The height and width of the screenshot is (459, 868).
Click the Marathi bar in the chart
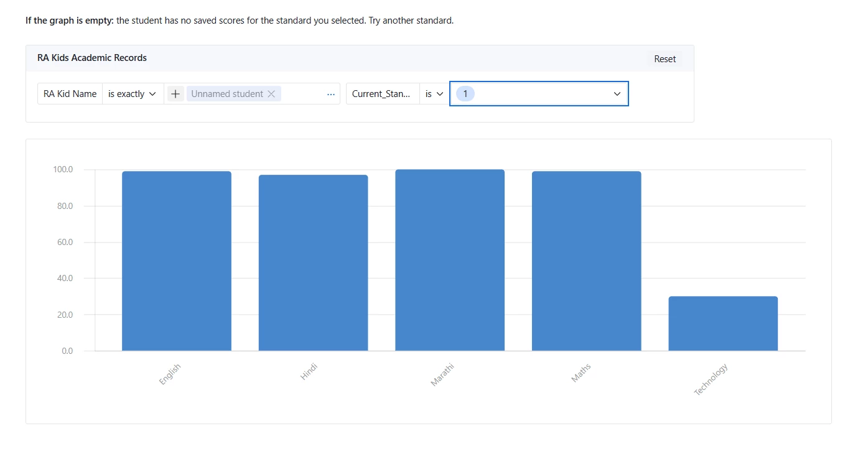click(x=450, y=260)
